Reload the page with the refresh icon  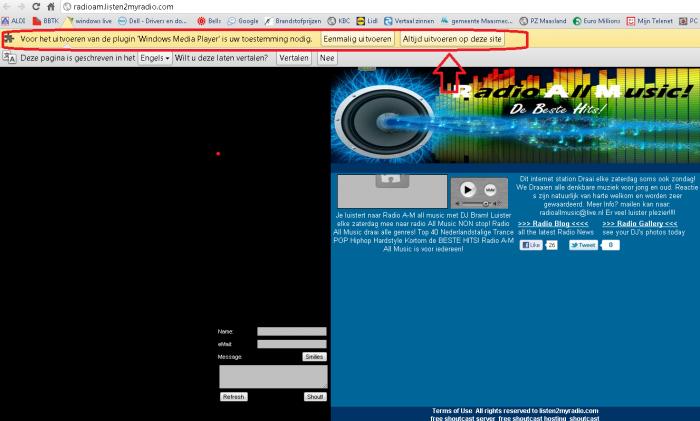pyautogui.click(x=36, y=6)
